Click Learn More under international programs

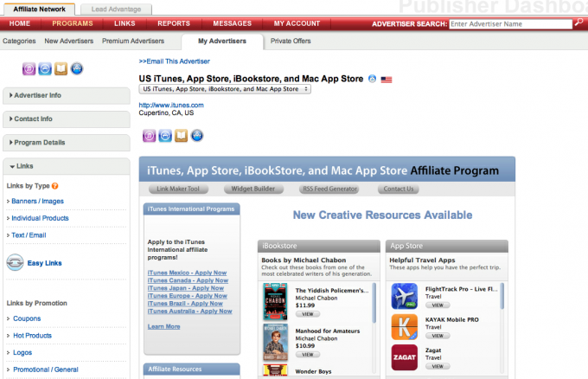point(164,326)
